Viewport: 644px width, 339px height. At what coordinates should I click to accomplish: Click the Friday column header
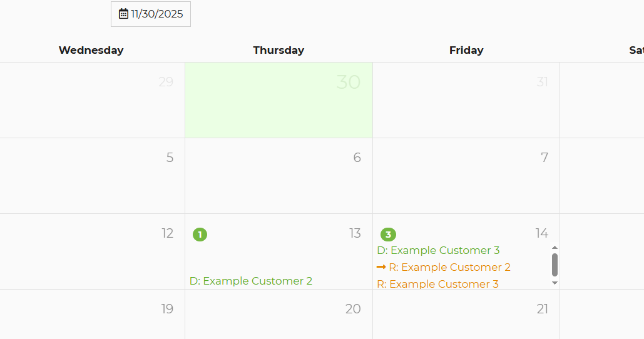466,50
